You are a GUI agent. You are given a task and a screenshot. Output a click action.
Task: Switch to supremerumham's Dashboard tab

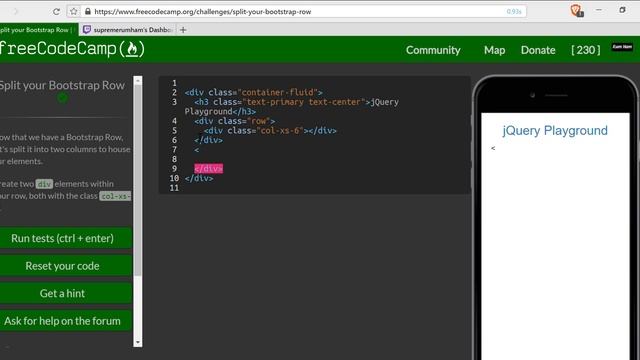(x=128, y=30)
